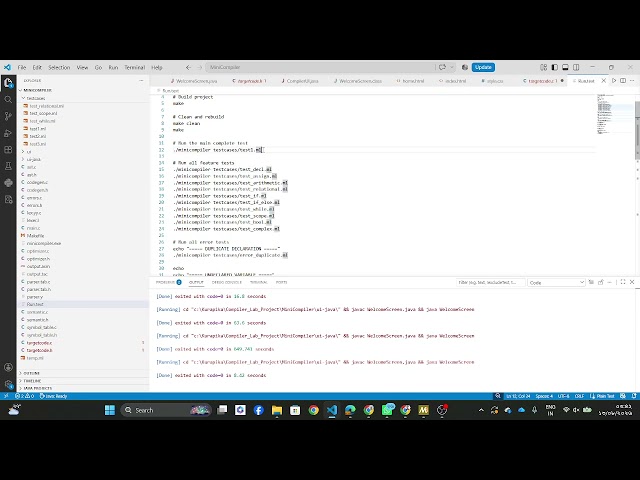
Task: Click the errors and warnings status item
Action: click(24, 396)
